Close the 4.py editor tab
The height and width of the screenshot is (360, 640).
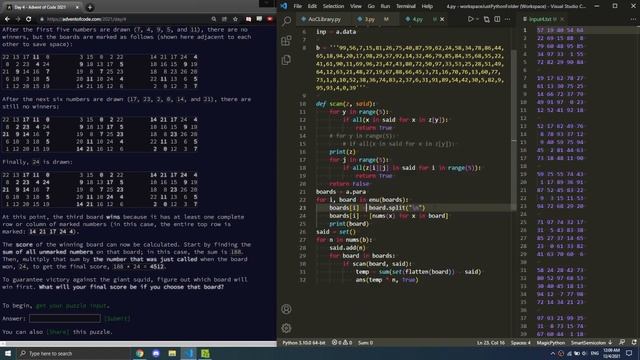tap(442, 19)
